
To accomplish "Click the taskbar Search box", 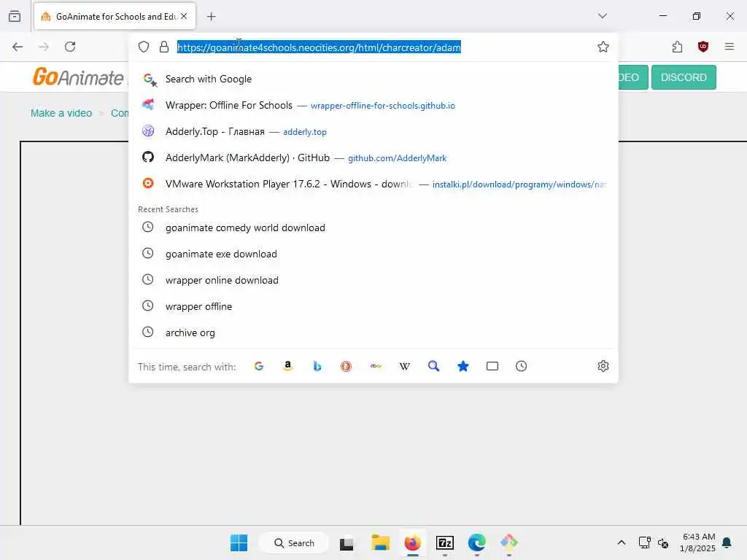I will 294,542.
